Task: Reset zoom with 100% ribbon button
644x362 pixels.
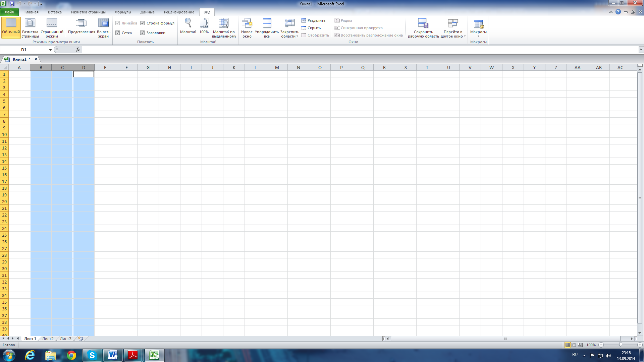Action: (x=204, y=26)
